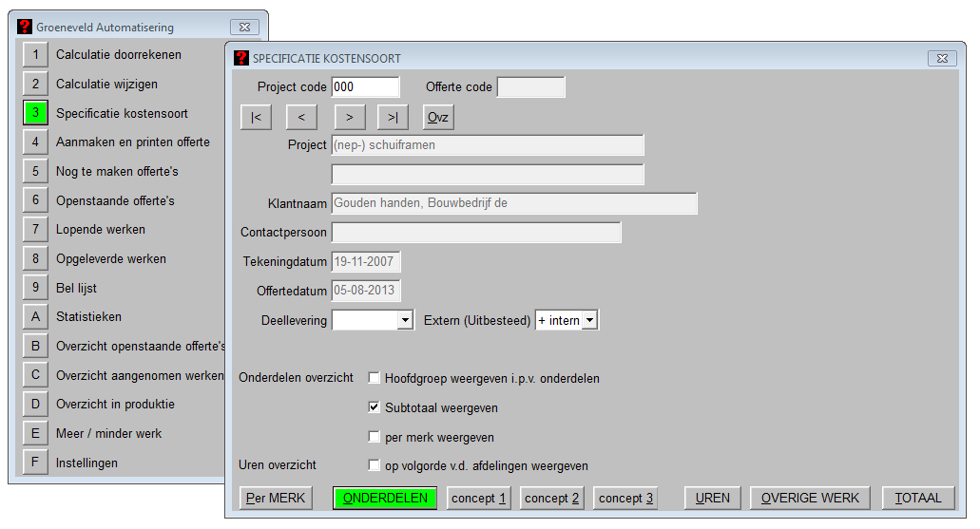Go to next record with > button

click(350, 118)
